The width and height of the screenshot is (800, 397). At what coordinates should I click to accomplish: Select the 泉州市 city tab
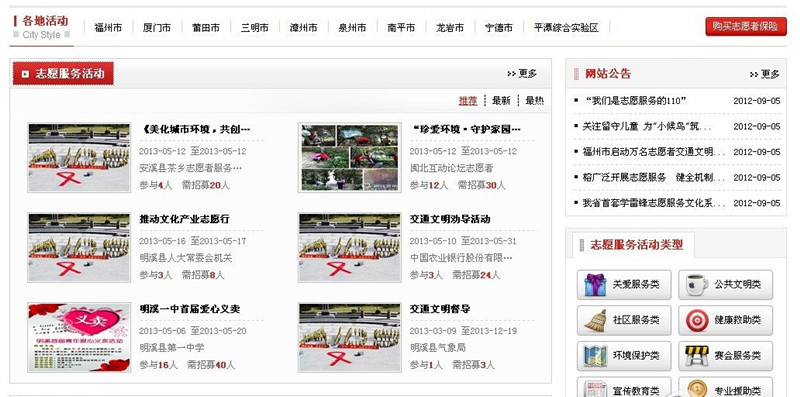coord(352,28)
